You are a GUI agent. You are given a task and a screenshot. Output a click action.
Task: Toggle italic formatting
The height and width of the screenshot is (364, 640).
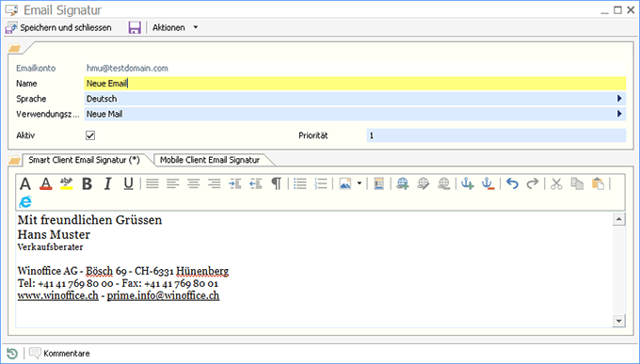pos(107,184)
